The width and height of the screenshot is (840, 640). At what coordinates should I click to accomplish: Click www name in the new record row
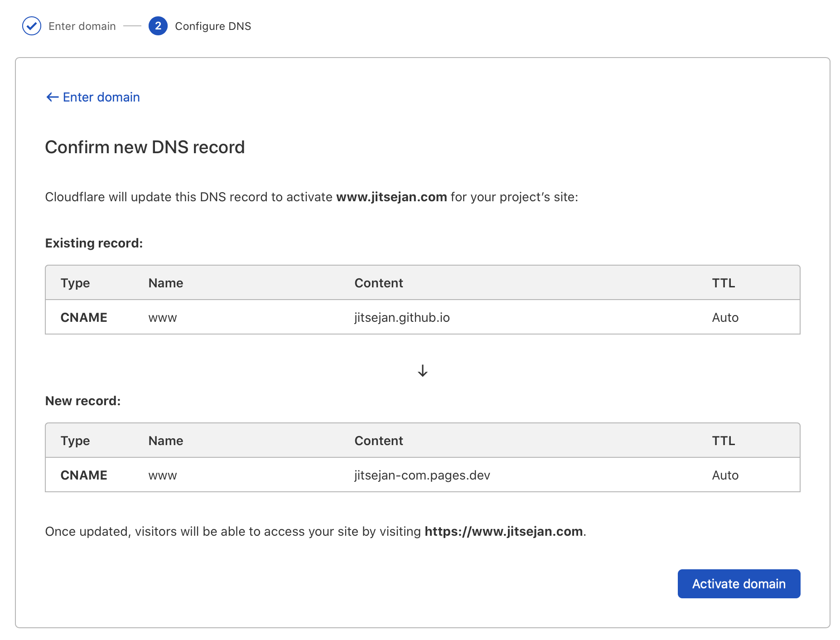[163, 475]
